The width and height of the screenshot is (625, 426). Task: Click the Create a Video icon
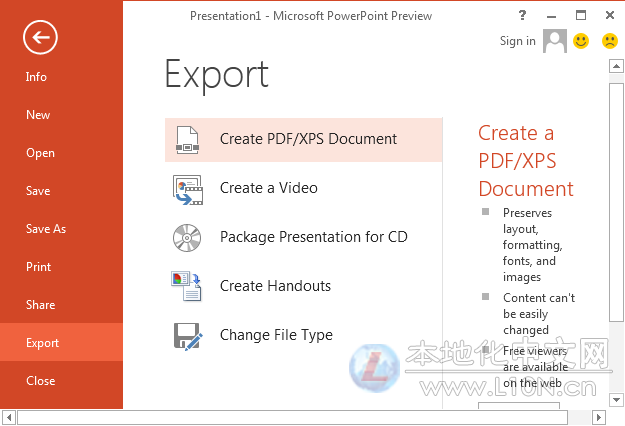(x=187, y=188)
